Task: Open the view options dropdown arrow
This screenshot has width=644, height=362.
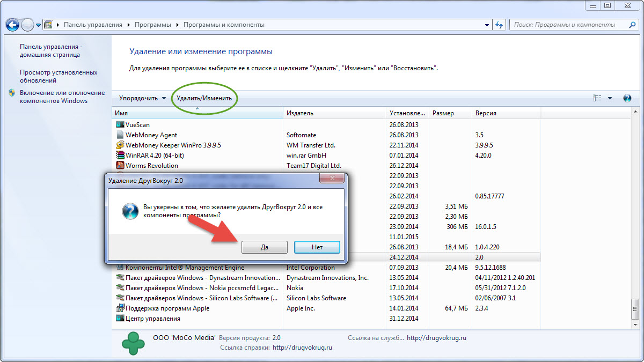Action: click(610, 98)
